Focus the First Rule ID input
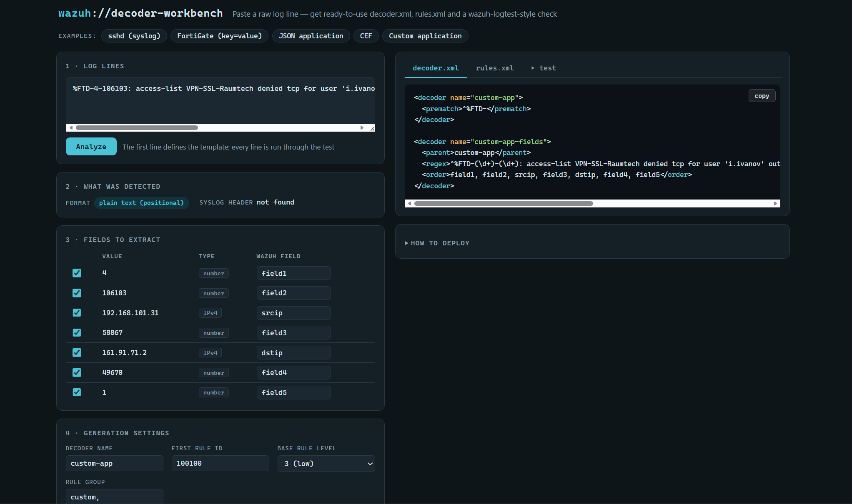Image resolution: width=852 pixels, height=504 pixels. [x=221, y=463]
